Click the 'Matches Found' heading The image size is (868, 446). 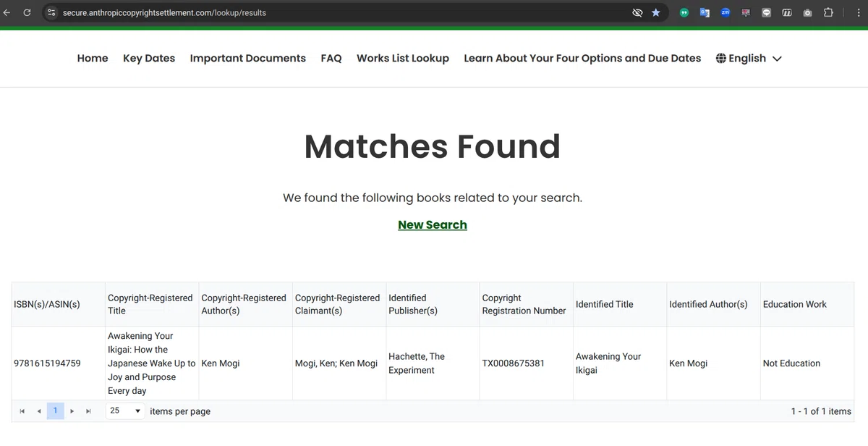433,146
